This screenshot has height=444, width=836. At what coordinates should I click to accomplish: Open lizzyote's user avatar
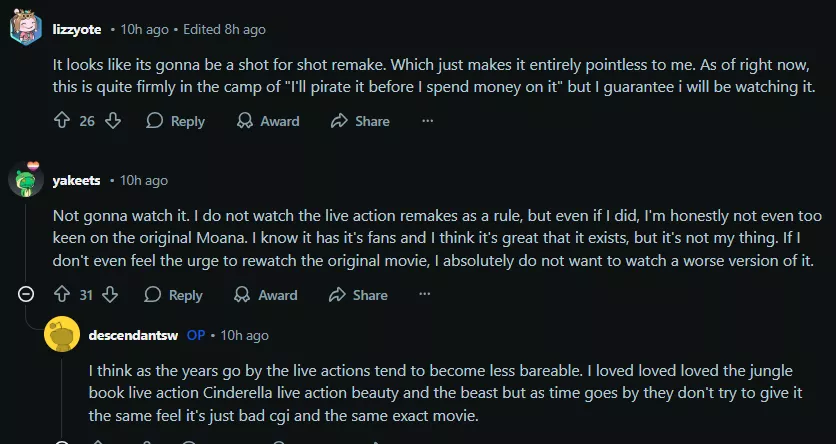point(25,28)
